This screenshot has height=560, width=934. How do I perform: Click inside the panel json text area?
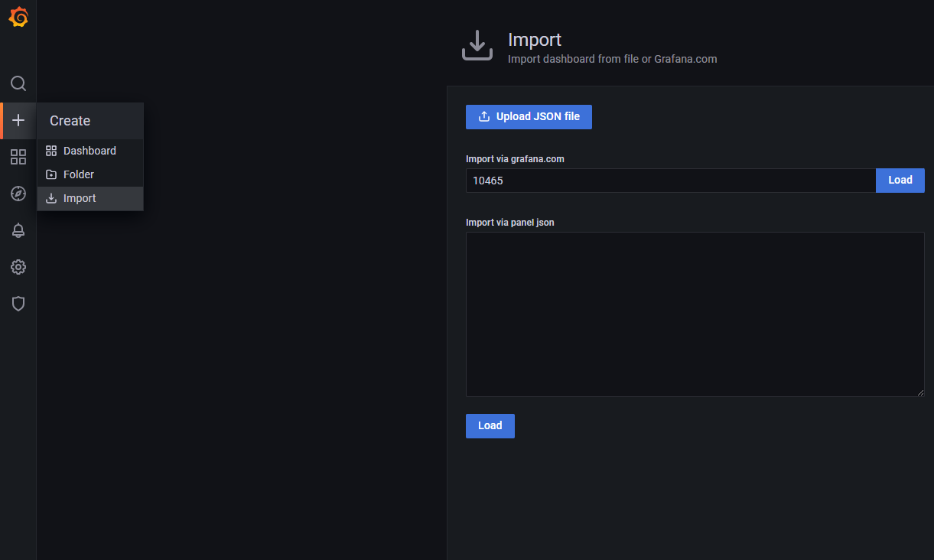[x=695, y=314]
